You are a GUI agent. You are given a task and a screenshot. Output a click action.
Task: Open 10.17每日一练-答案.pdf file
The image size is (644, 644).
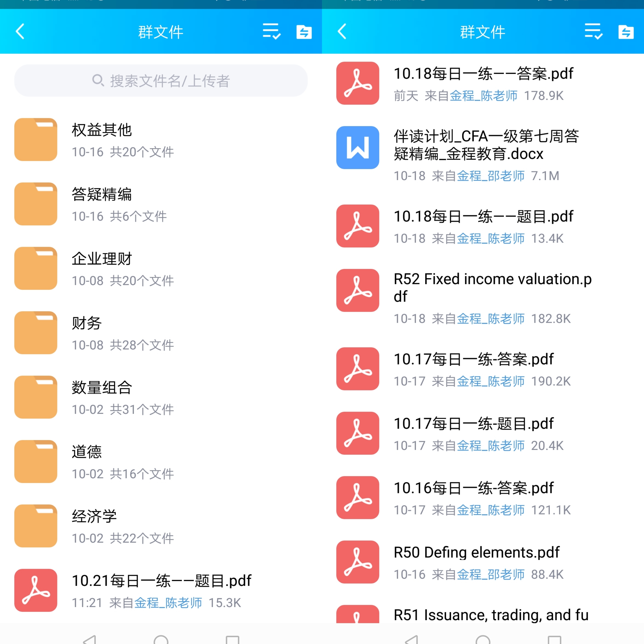pyautogui.click(x=473, y=359)
